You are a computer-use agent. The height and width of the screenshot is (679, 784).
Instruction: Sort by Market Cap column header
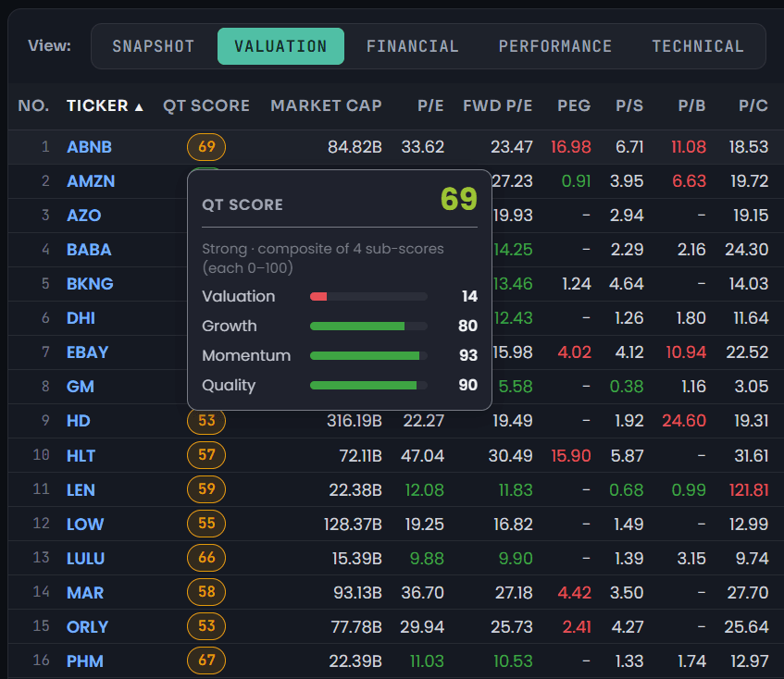[x=326, y=106]
